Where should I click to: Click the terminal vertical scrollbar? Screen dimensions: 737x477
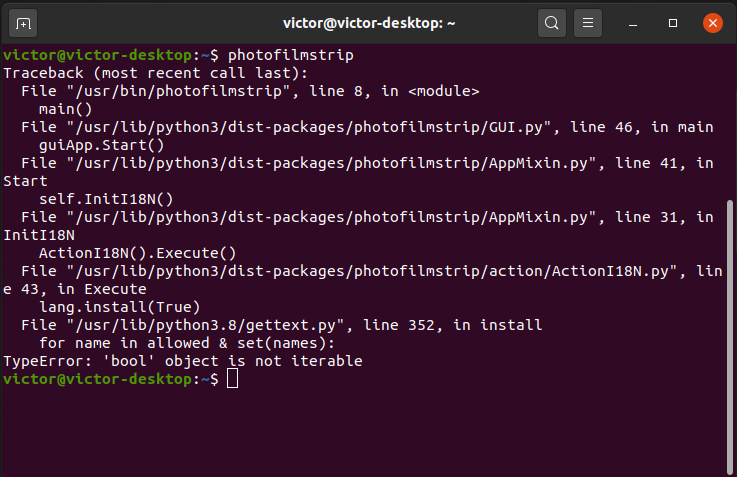coord(727,330)
